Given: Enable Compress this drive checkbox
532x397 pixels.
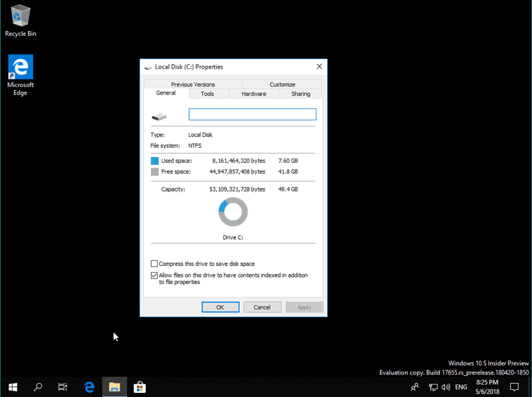Looking at the screenshot, I should tap(154, 263).
